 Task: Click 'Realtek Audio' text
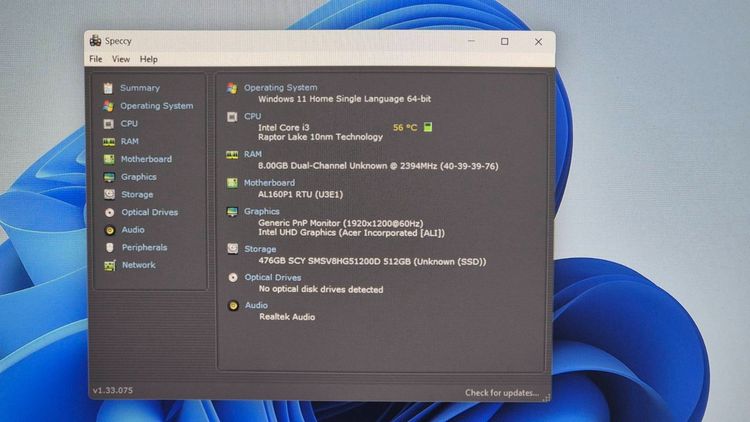[287, 317]
